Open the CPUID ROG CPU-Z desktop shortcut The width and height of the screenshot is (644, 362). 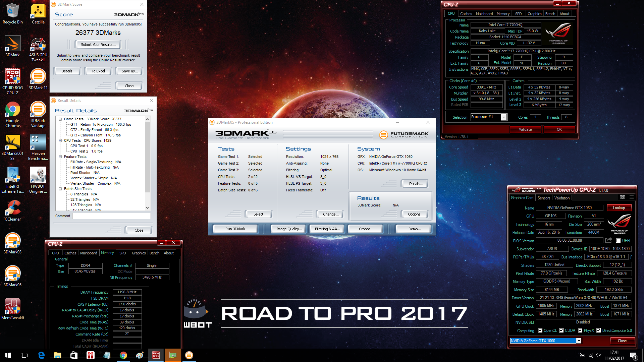[x=13, y=81]
